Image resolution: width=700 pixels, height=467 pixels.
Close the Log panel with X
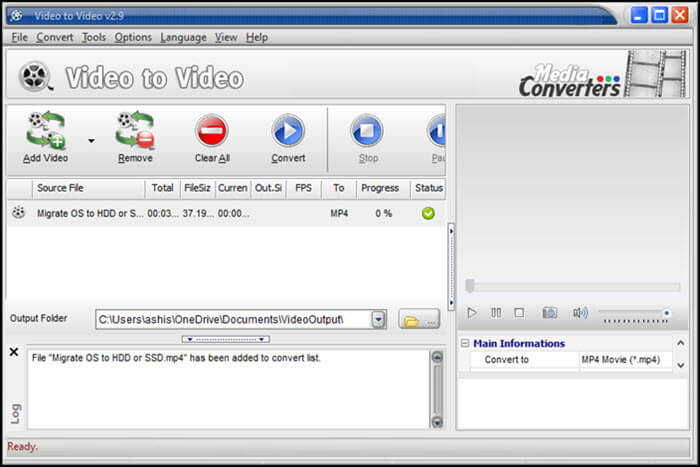14,352
